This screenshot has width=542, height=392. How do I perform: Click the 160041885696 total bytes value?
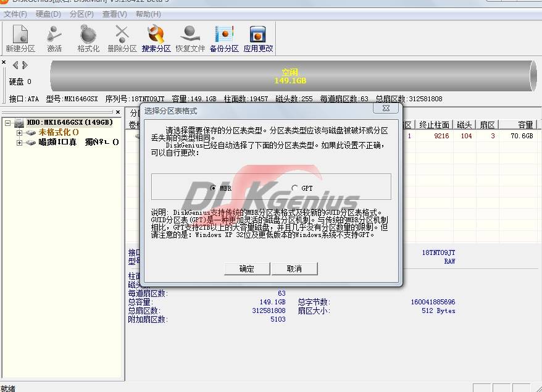433,302
